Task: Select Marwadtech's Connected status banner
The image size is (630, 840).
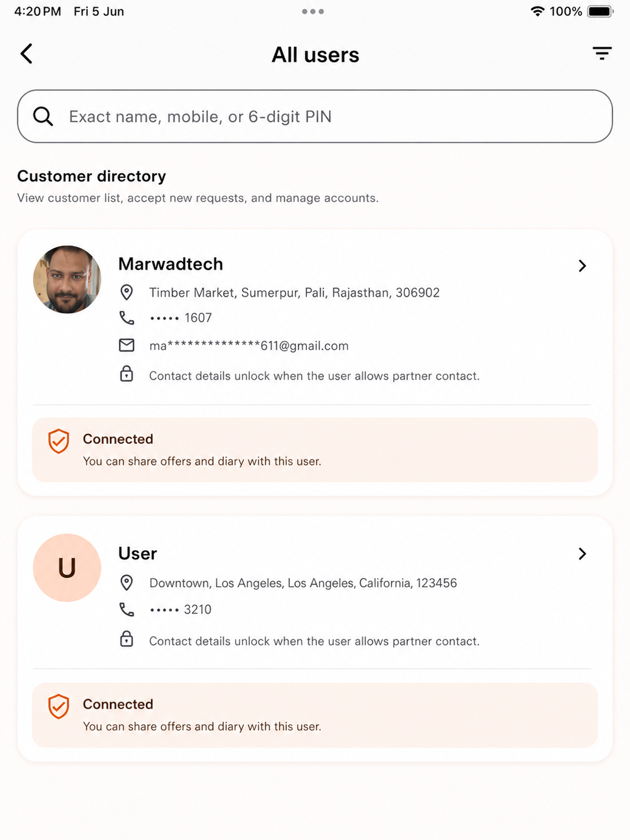Action: 315,450
